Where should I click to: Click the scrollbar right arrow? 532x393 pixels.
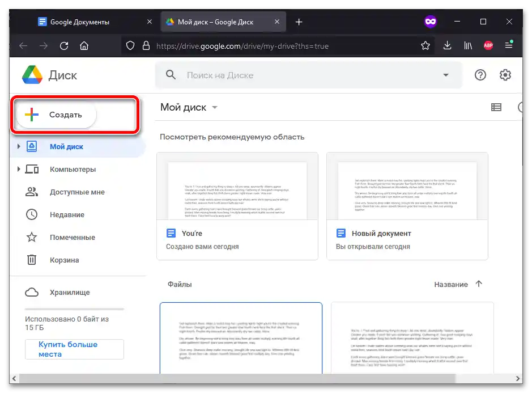click(518, 378)
